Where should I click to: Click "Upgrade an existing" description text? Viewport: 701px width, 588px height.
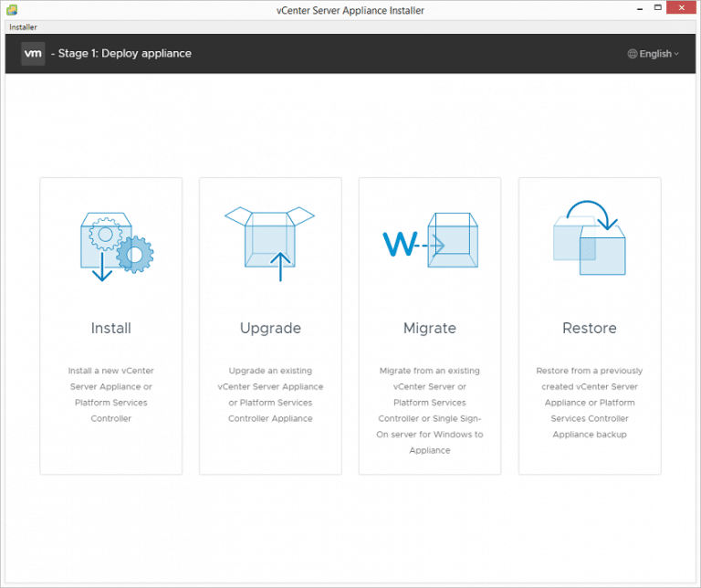point(270,371)
